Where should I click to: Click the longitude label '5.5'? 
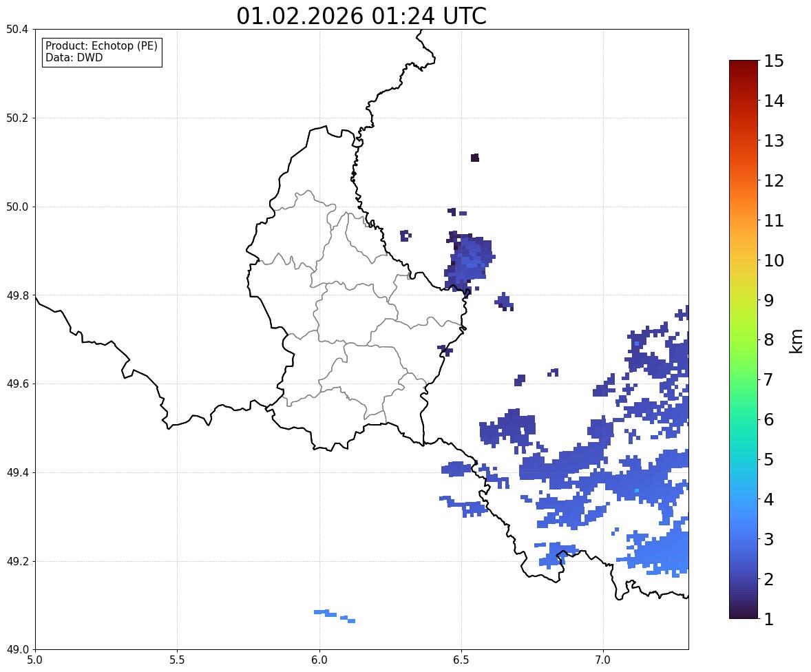[x=177, y=660]
